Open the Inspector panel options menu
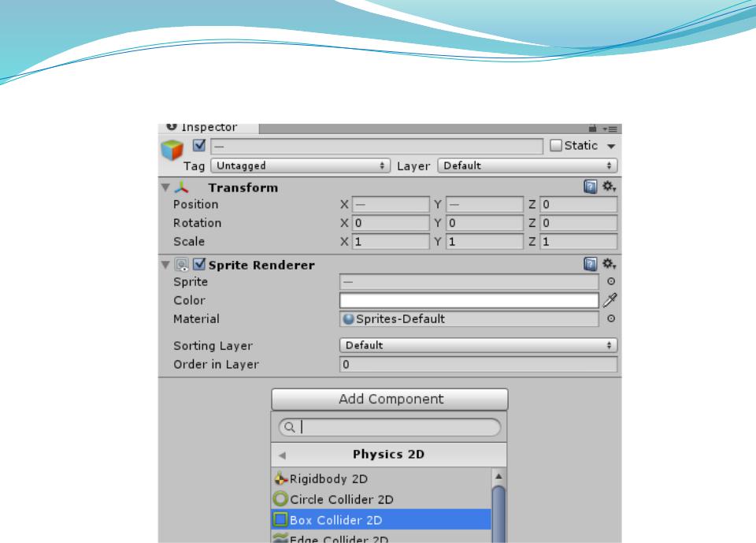Image resolution: width=756 pixels, height=543 pixels. pos(610,129)
